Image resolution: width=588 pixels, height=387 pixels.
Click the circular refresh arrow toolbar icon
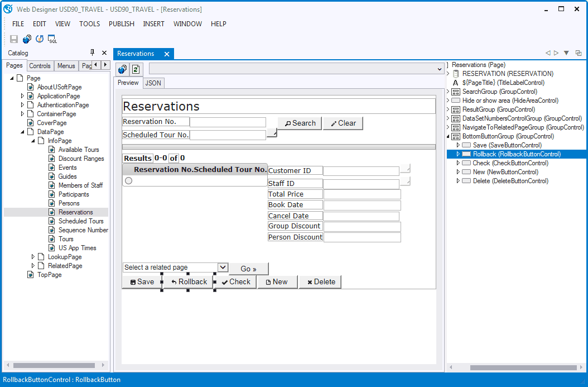click(40, 39)
